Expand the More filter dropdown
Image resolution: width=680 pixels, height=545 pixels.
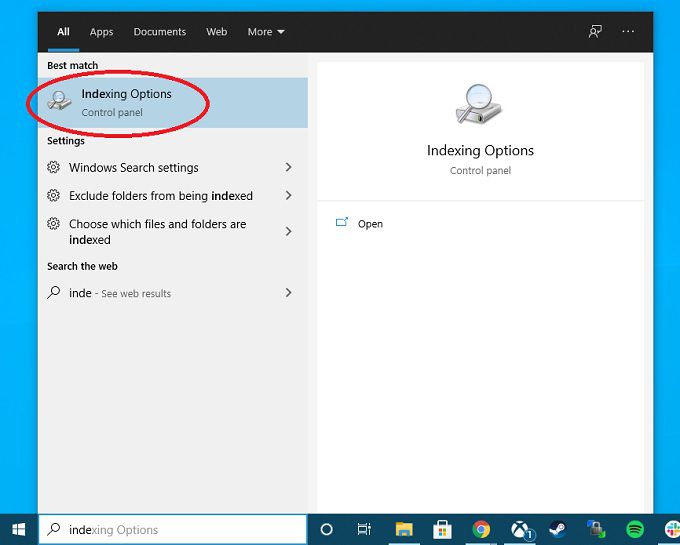coord(266,32)
